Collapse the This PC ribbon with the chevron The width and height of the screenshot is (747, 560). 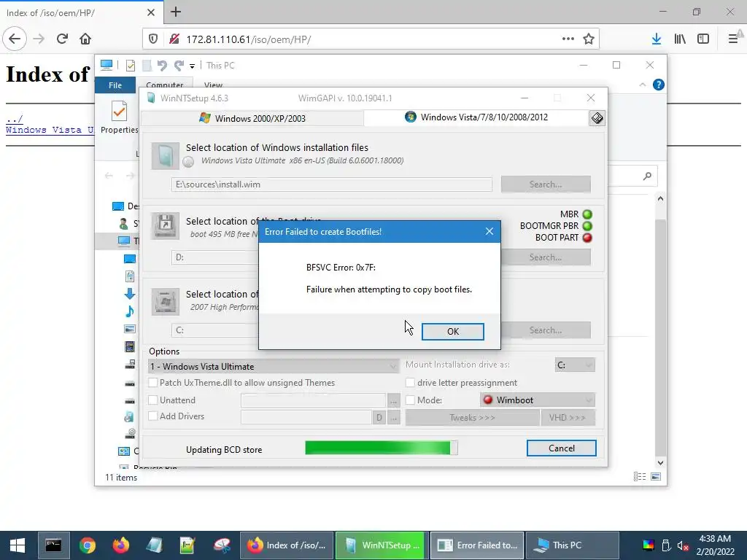(642, 85)
